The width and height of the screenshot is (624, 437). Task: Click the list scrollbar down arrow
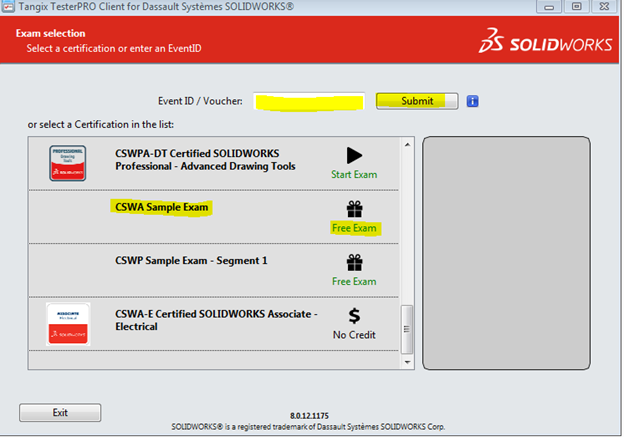[407, 362]
